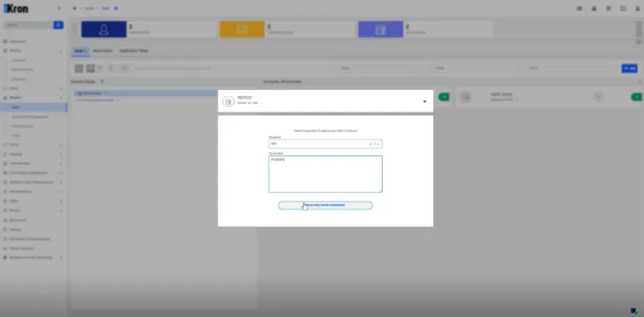Select the highlighted active sidebar item
Image resolution: width=644 pixels, height=317 pixels.
click(x=34, y=107)
